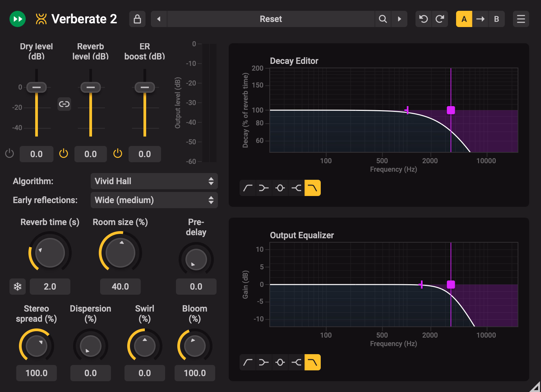Viewport: 541px width, 392px height.
Task: Click the window resize corner grip
Action: (535, 386)
